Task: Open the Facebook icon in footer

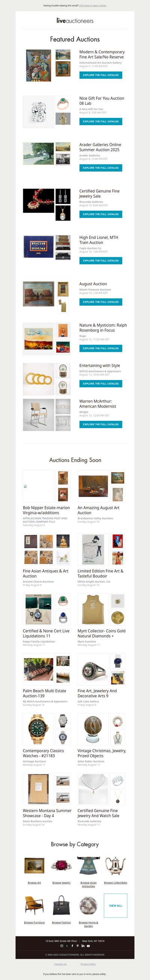Action: click(72, 946)
